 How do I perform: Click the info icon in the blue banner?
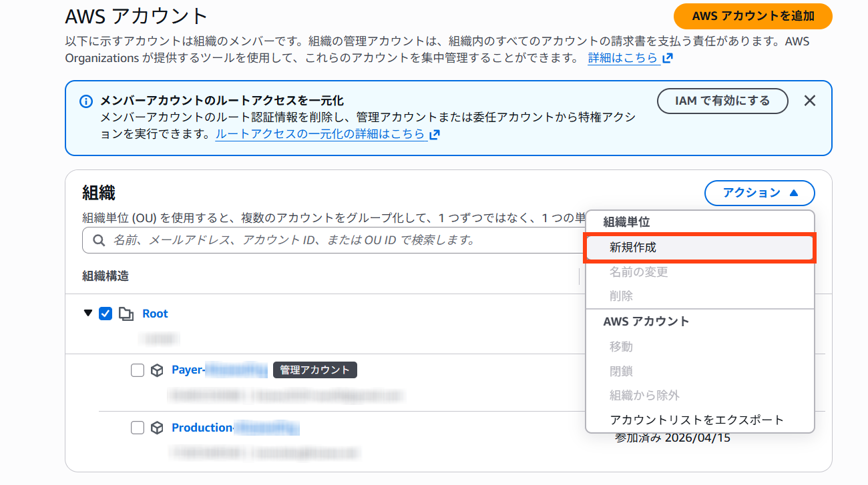click(x=85, y=101)
